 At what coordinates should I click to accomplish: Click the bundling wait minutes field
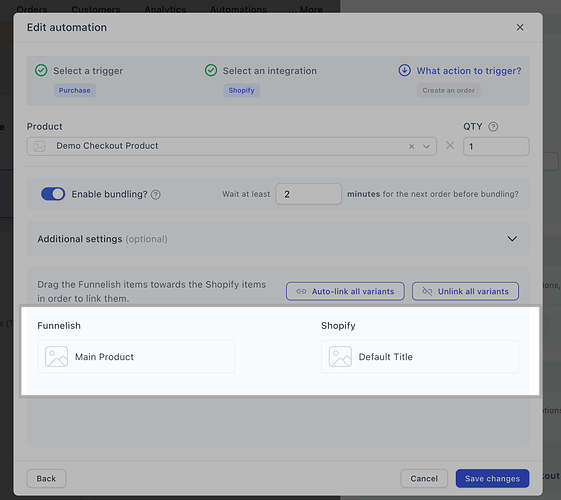(308, 194)
